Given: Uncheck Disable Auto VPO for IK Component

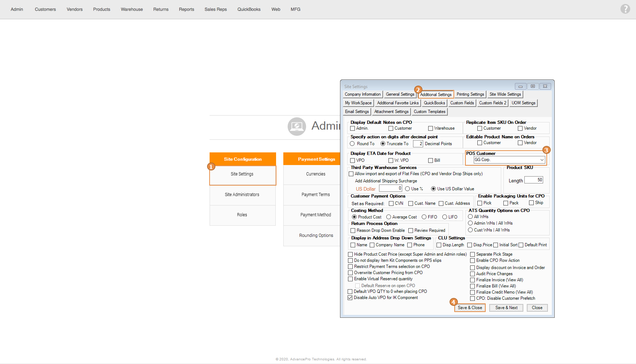Looking at the screenshot, I should coord(350,298).
